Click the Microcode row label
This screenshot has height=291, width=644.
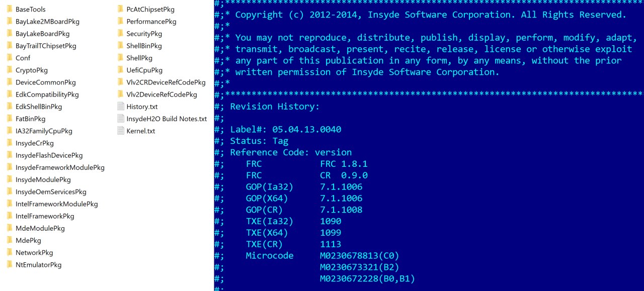(270, 256)
